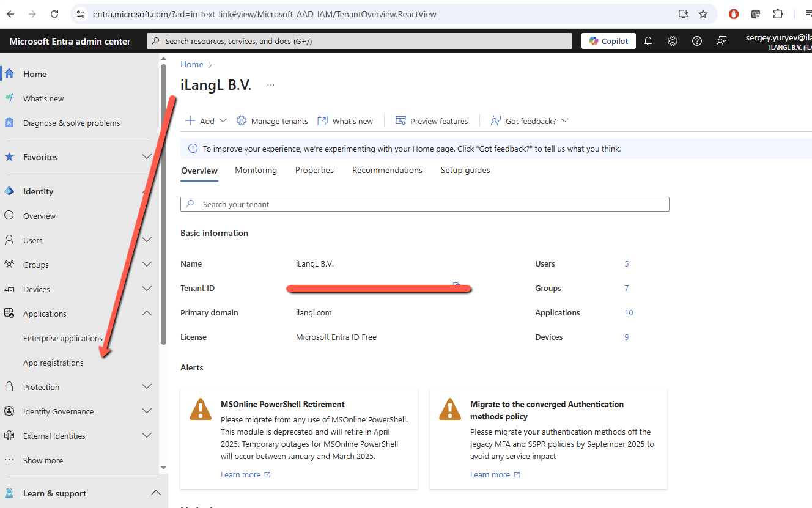Switch to the Monitoring tab
This screenshot has width=812, height=508.
(x=256, y=171)
